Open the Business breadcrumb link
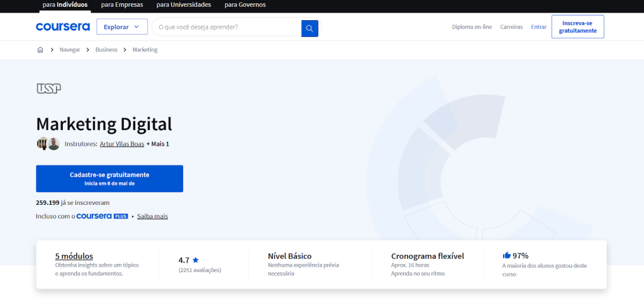644x301 pixels. (x=106, y=50)
